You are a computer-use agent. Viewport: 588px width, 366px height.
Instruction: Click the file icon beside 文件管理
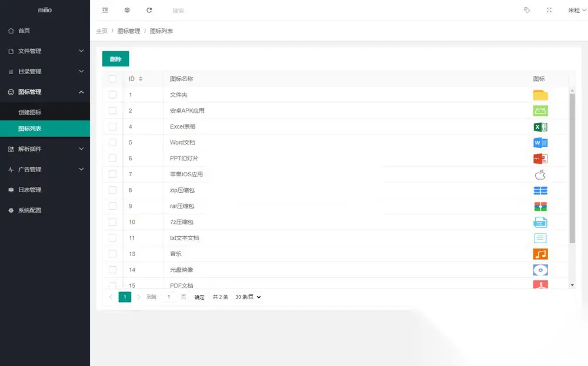coord(11,51)
